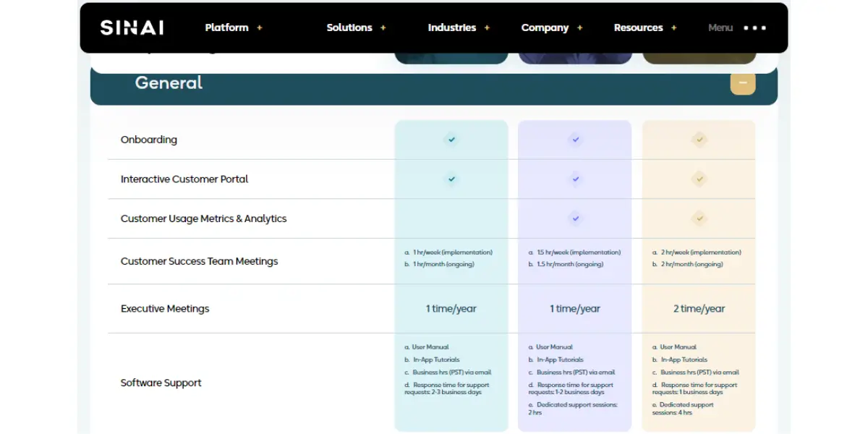
Task: Select Customer Usage Metrics & Analytics label
Action: tap(203, 218)
